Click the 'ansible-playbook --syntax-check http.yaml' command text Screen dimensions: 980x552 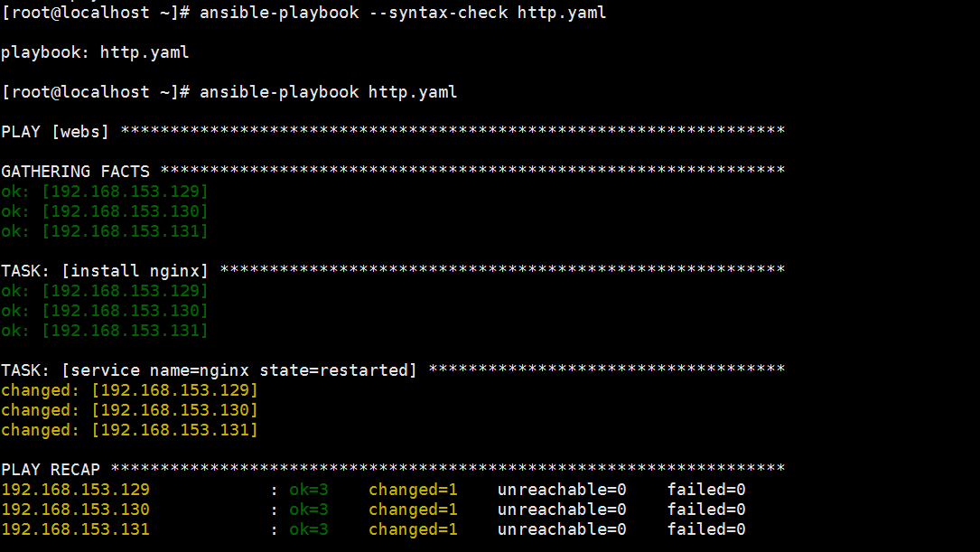click(x=403, y=13)
